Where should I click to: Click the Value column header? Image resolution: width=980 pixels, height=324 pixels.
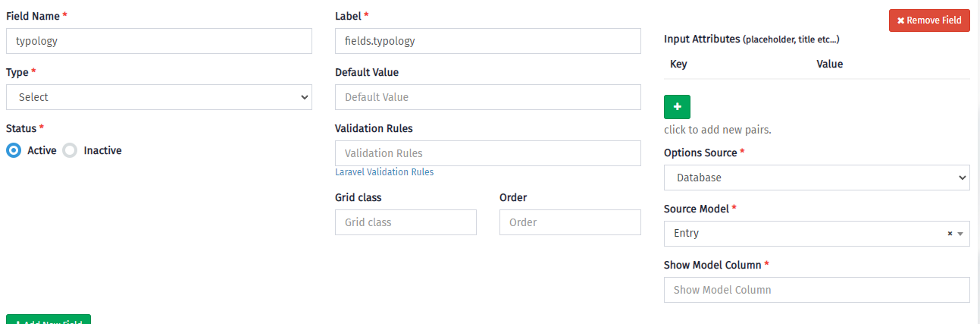[829, 64]
